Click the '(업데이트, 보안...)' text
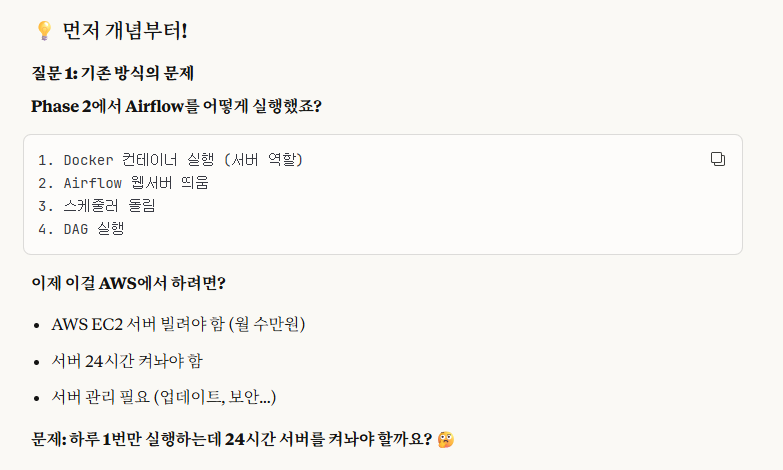783x470 pixels. [215, 397]
